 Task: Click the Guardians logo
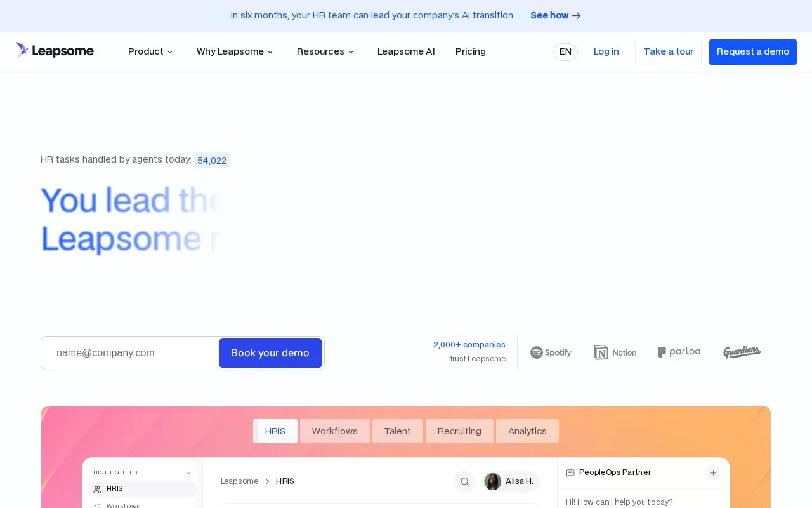point(742,352)
